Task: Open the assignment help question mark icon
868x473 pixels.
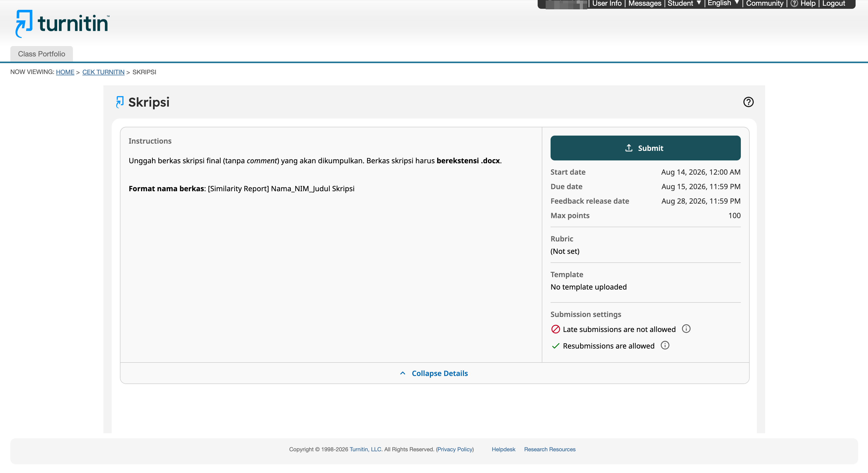Action: [x=748, y=102]
